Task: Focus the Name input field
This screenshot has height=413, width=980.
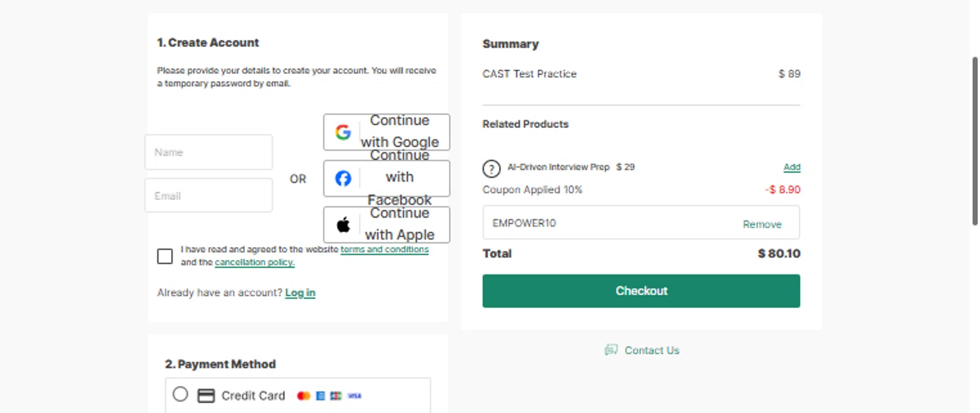Action: [x=208, y=152]
